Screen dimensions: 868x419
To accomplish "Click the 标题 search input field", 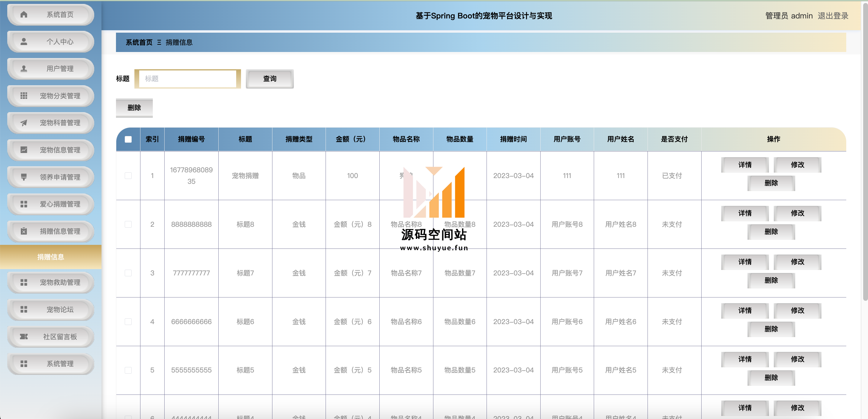I will tap(188, 79).
